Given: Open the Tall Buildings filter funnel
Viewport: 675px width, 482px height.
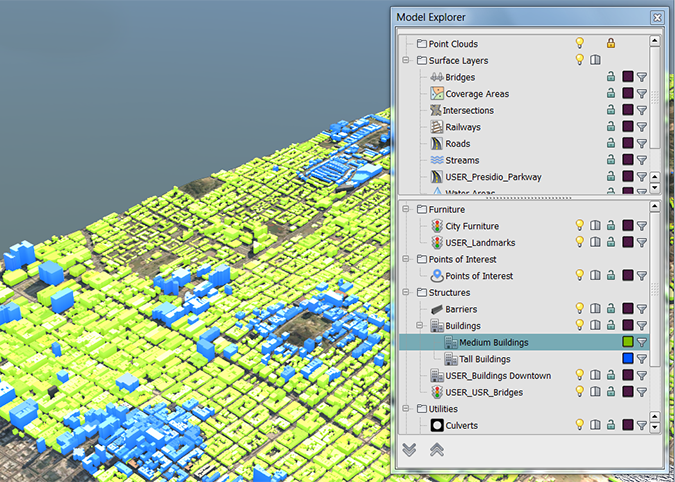Looking at the screenshot, I should click(642, 359).
